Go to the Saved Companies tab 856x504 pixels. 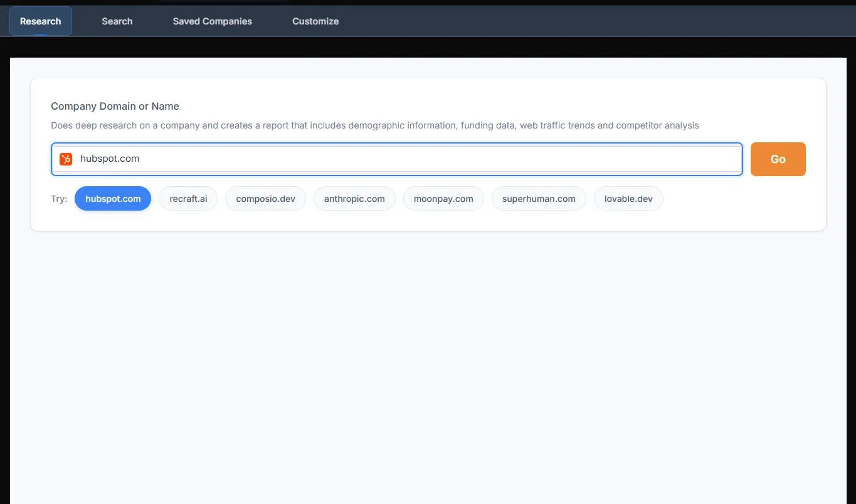[x=213, y=21]
